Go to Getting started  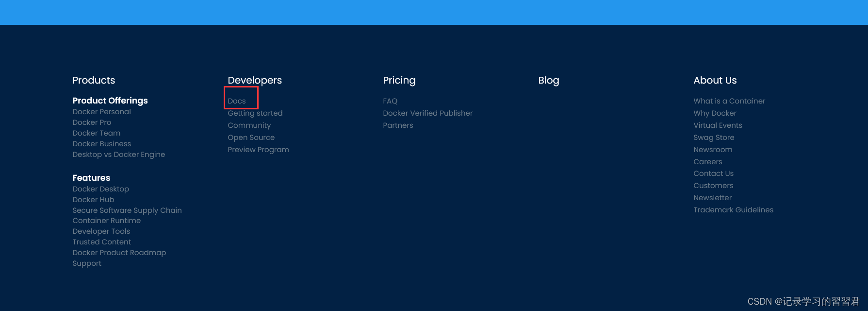click(255, 113)
